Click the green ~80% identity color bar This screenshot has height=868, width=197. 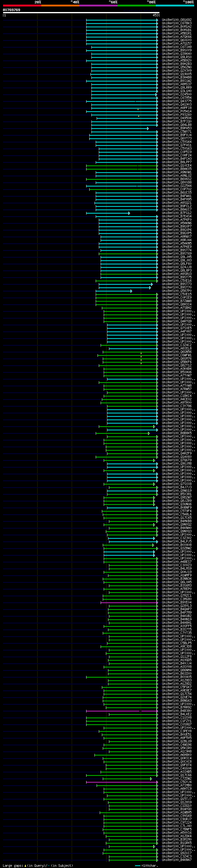pos(137,6)
